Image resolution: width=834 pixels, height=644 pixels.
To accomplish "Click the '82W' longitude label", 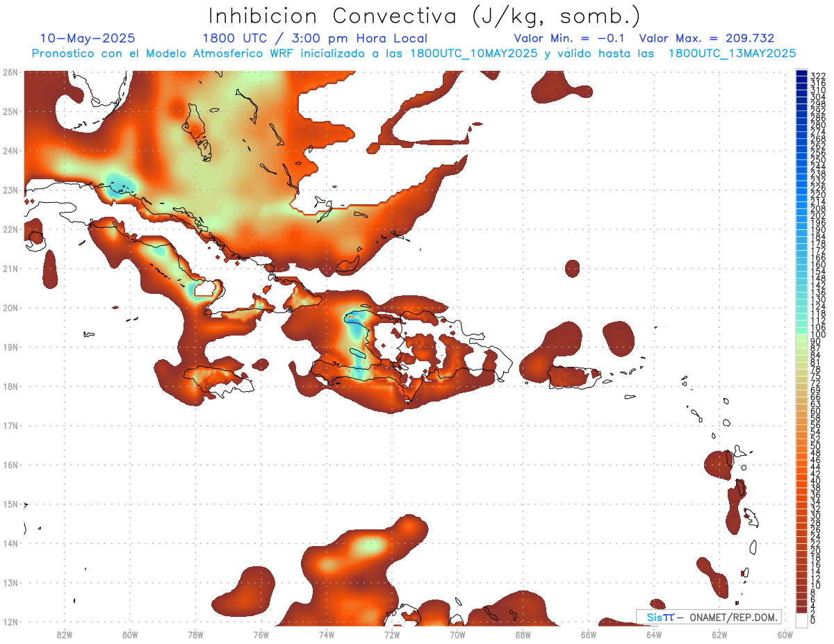I will coord(64,634).
